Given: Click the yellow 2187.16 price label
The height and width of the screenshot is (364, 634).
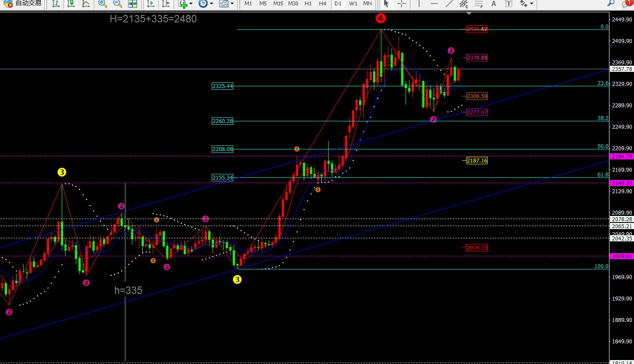Looking at the screenshot, I should (x=477, y=161).
